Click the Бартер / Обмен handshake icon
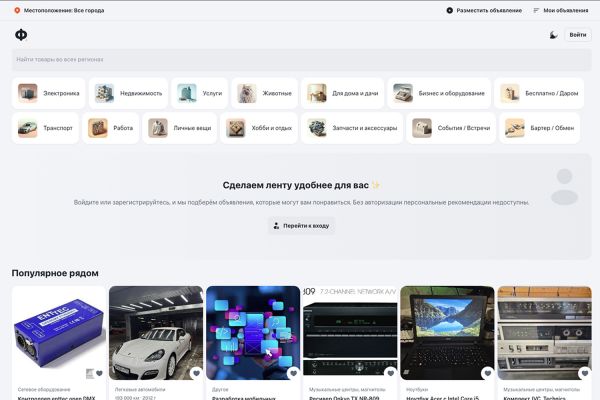The image size is (600, 400). 515,128
